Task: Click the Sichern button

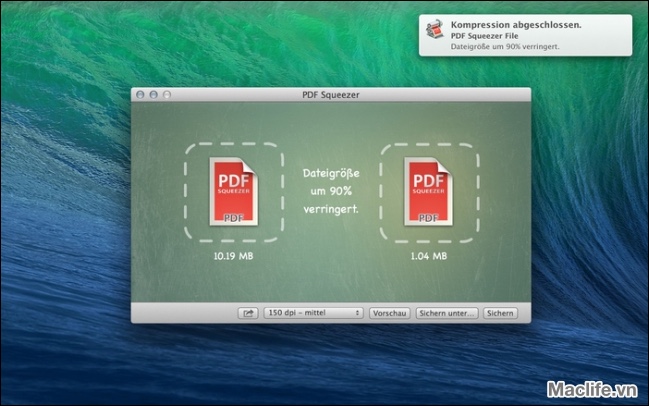Action: pos(500,313)
